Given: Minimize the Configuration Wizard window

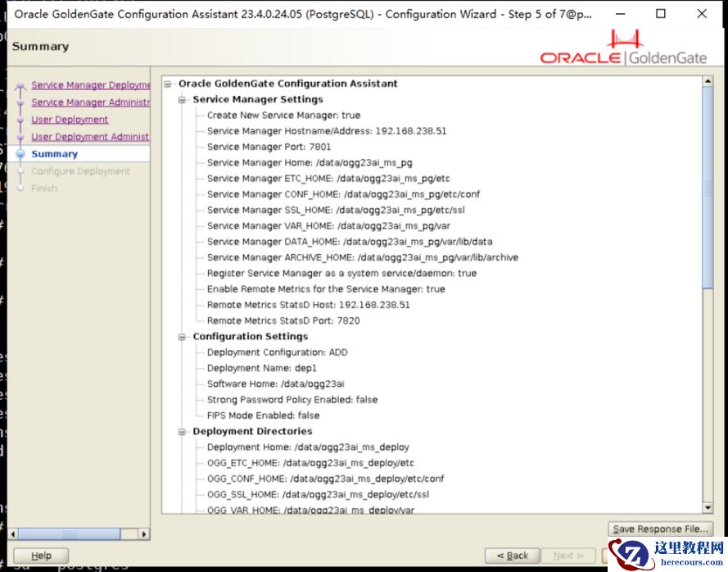Looking at the screenshot, I should [620, 14].
